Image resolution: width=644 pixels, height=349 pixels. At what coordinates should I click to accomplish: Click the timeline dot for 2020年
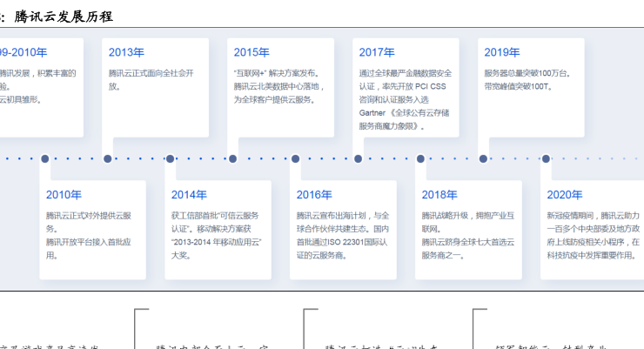[x=546, y=158]
